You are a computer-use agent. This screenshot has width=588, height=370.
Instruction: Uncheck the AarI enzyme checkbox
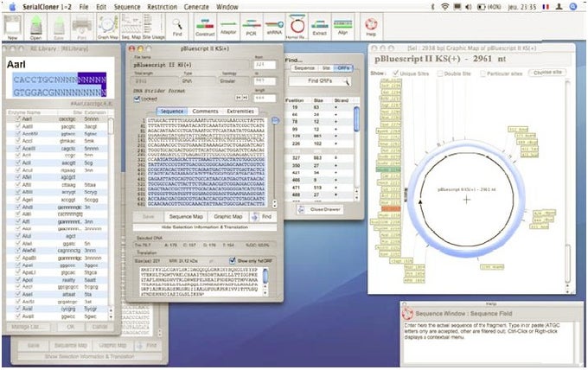(17, 118)
